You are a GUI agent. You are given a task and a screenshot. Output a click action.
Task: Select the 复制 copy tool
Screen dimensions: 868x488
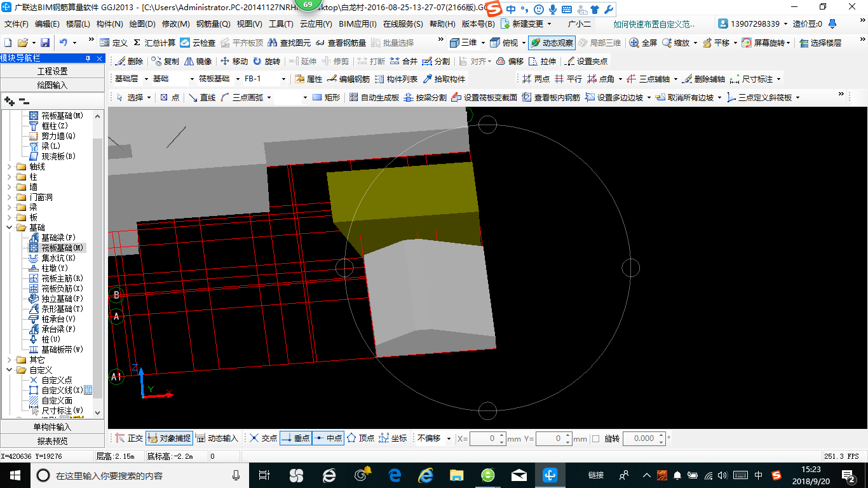[x=165, y=61]
